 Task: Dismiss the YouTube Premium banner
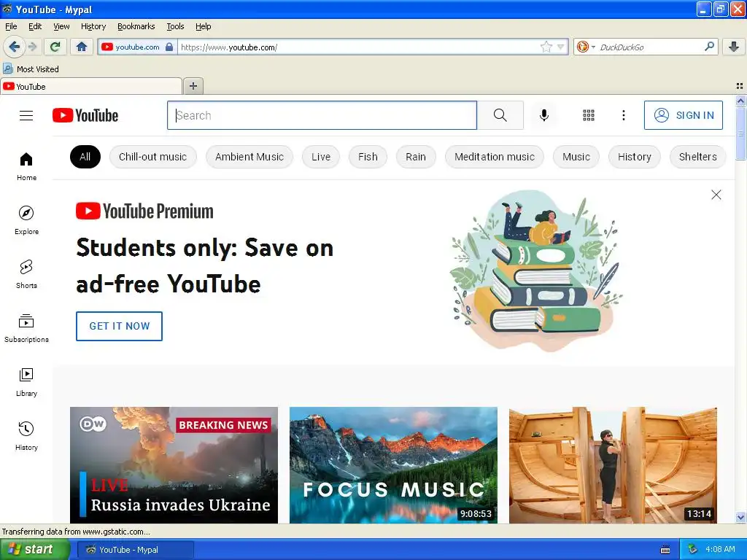[x=716, y=195]
